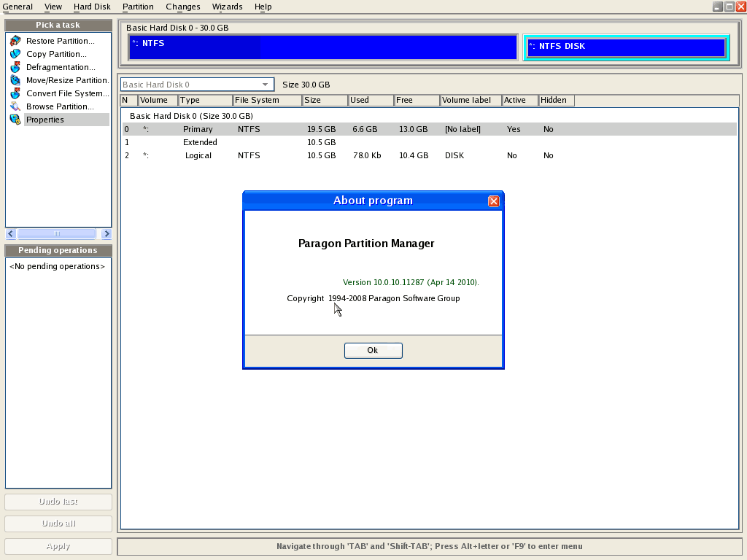Click the task list horizontal scrollbar thumb
The image size is (747, 560).
point(56,233)
